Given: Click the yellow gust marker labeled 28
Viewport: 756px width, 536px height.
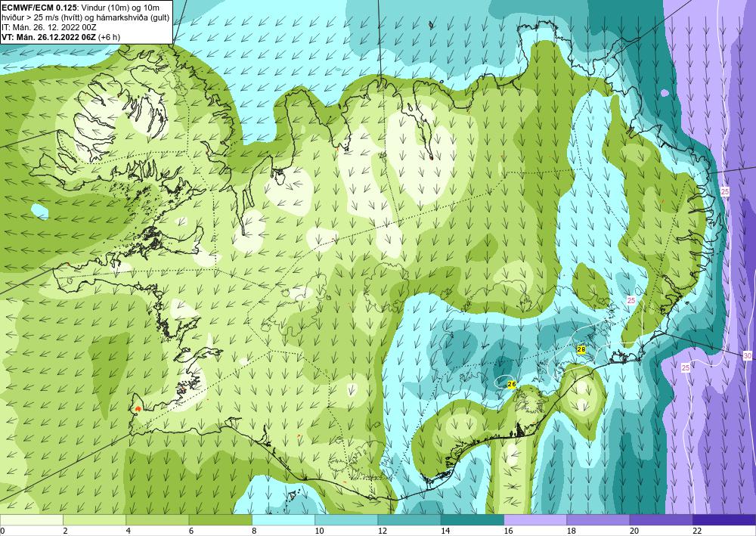Looking at the screenshot, I should point(581,349).
